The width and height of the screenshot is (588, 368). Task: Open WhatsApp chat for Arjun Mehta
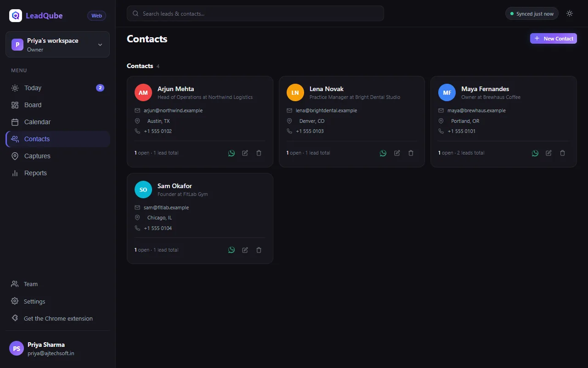pyautogui.click(x=232, y=153)
